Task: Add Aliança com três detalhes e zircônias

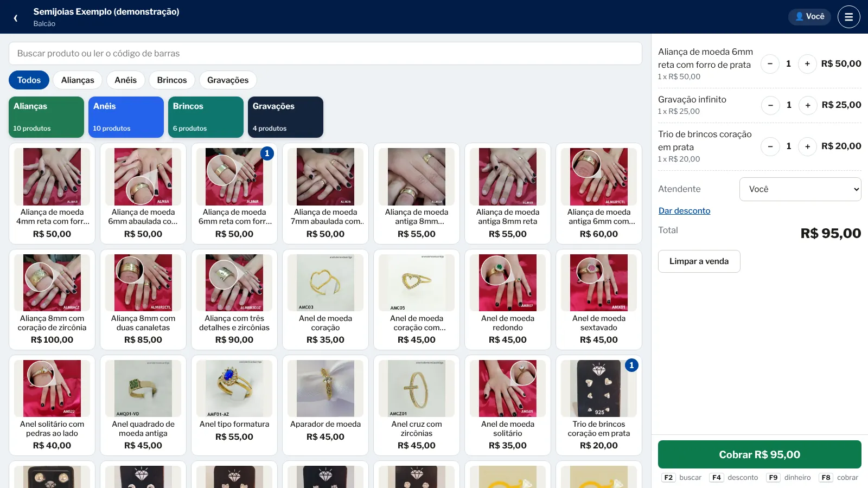Action: 234,299
